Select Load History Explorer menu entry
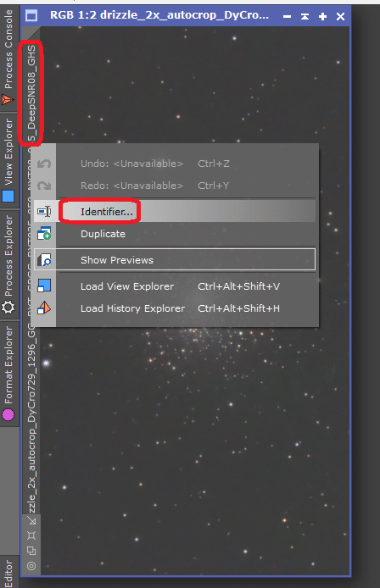 point(175,308)
